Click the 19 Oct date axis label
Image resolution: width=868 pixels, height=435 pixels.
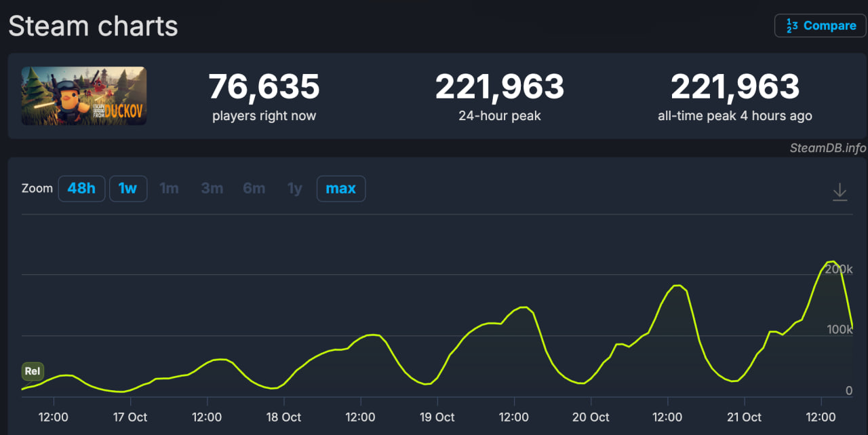pyautogui.click(x=437, y=417)
